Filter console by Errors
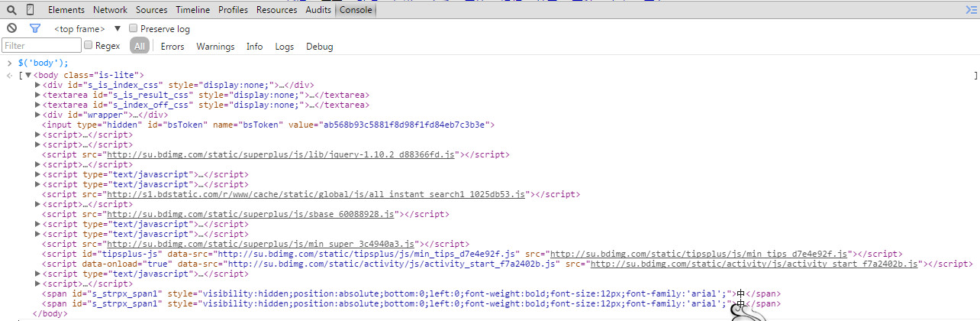The height and width of the screenshot is (321, 980). [172, 47]
